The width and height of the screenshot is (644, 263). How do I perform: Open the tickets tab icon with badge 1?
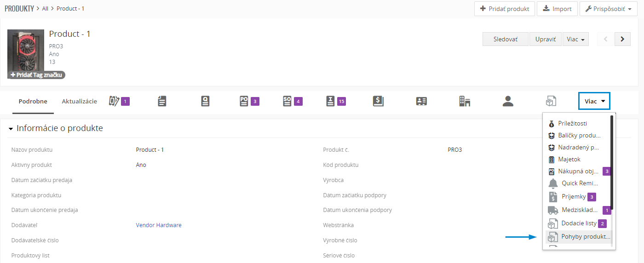coord(119,101)
